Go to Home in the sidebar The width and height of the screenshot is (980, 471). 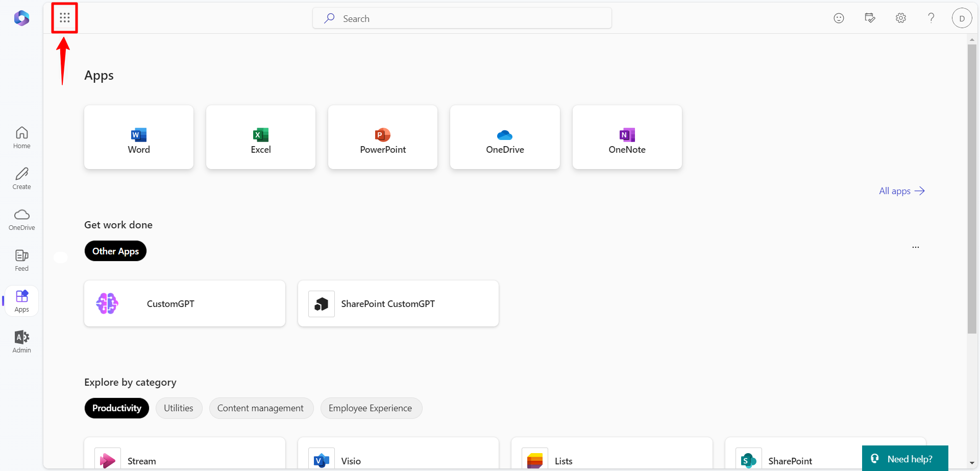[21, 138]
